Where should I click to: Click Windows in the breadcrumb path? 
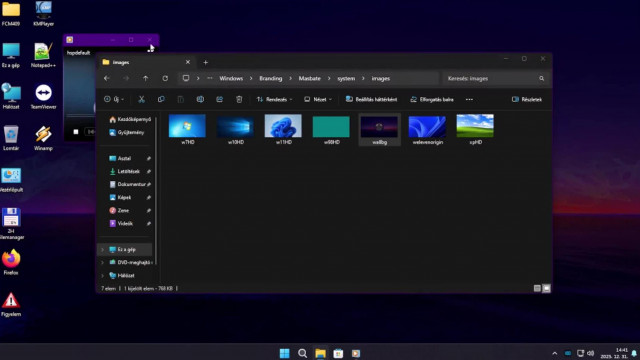click(231, 78)
